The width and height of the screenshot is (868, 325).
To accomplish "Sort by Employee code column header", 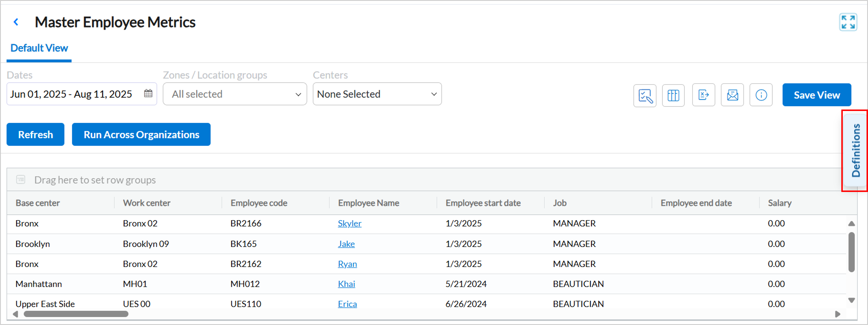I will 259,203.
